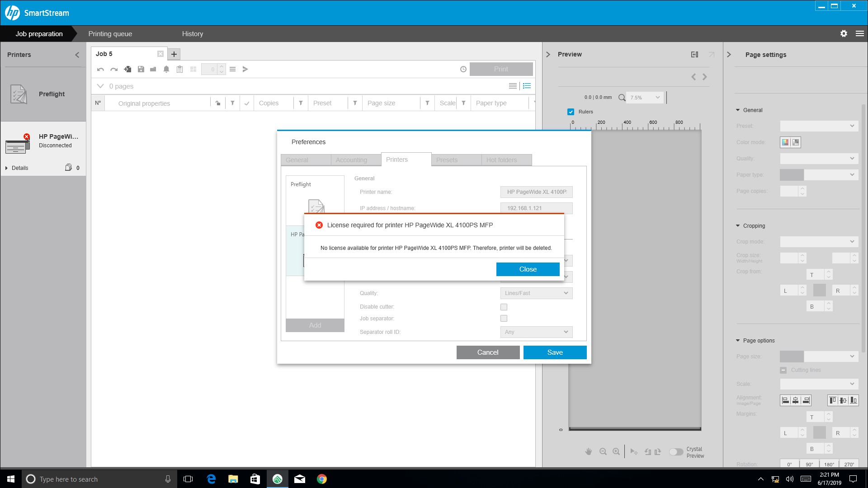This screenshot has width=868, height=488.
Task: Click the zoom in icon below the preview
Action: (617, 451)
